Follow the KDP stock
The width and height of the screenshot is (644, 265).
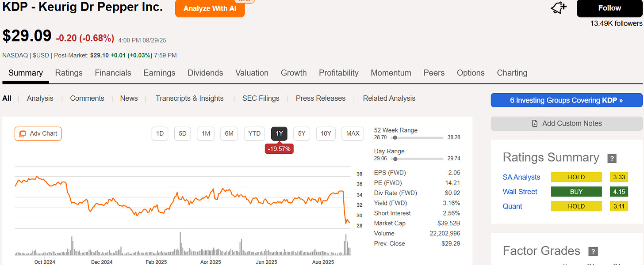(x=609, y=8)
